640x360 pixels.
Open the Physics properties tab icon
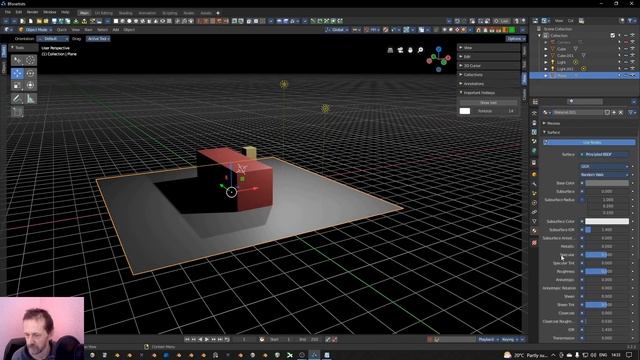[x=534, y=202]
